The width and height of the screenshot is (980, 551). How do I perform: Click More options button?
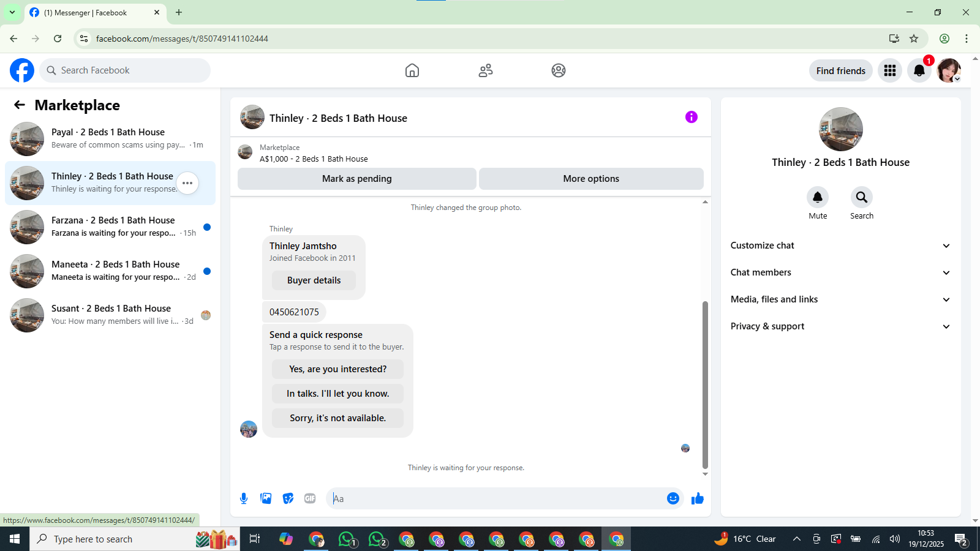(591, 179)
